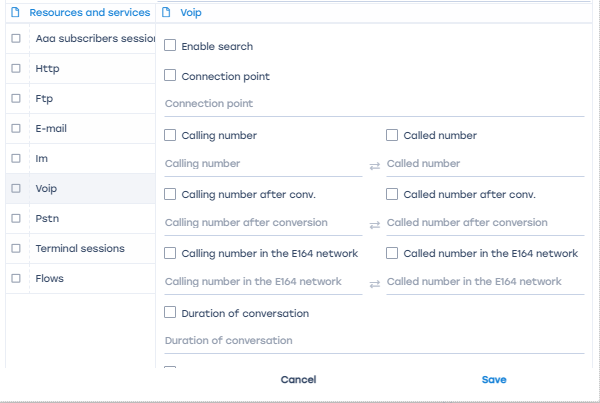Image resolution: width=600 pixels, height=403 pixels.
Task: Focus the Connection point text field
Action: 374,104
